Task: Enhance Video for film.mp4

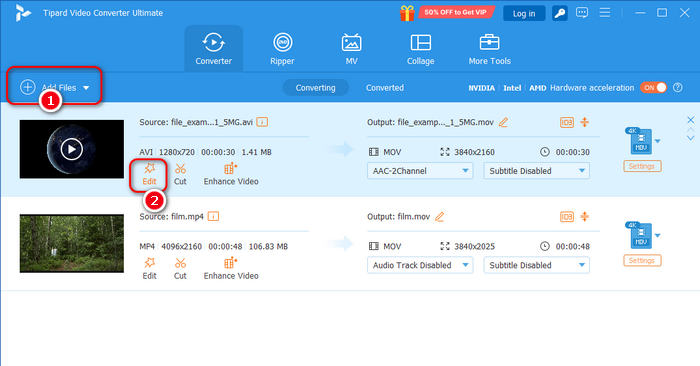Action: 231,269
